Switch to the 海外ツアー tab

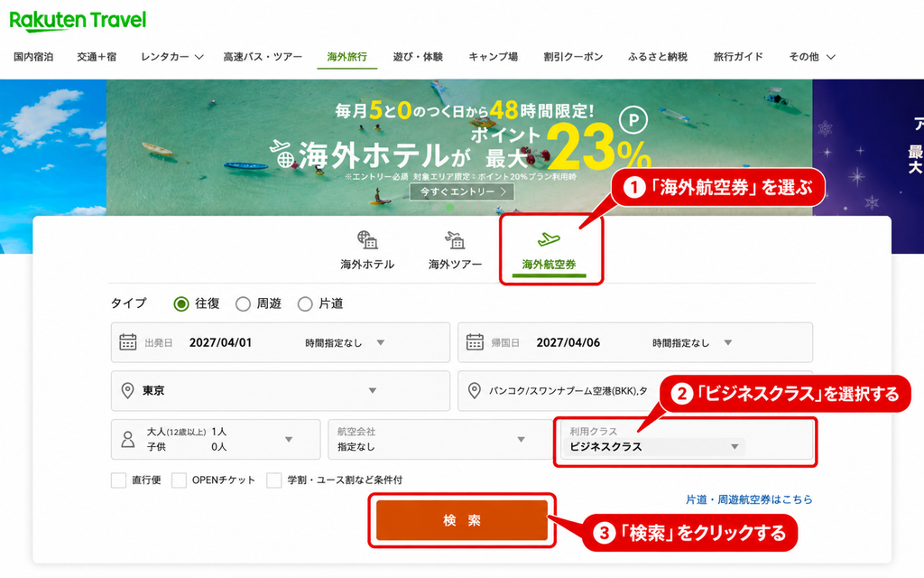[x=455, y=251]
